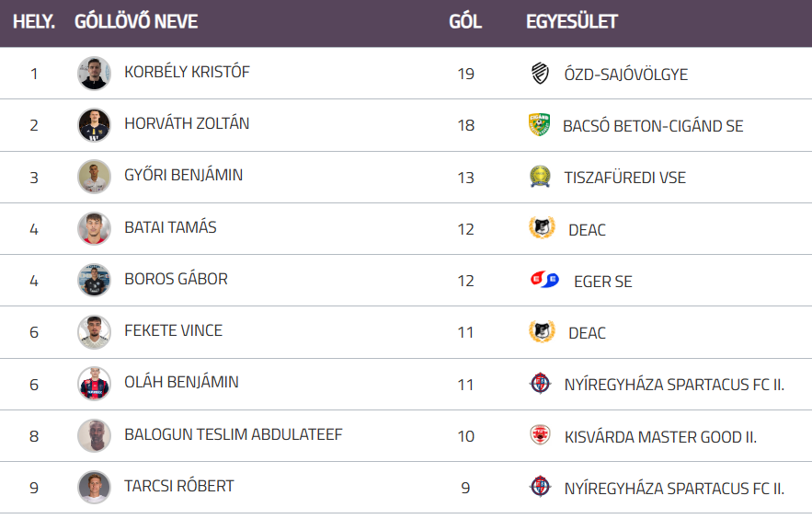Open Győri Benjámin player name link
812x519 pixels.
coord(183,175)
